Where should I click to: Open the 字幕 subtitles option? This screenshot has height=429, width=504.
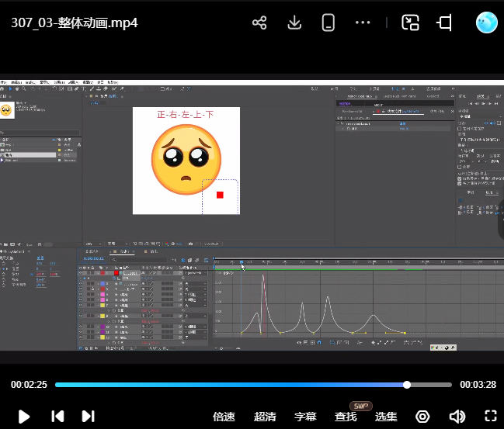coord(305,417)
